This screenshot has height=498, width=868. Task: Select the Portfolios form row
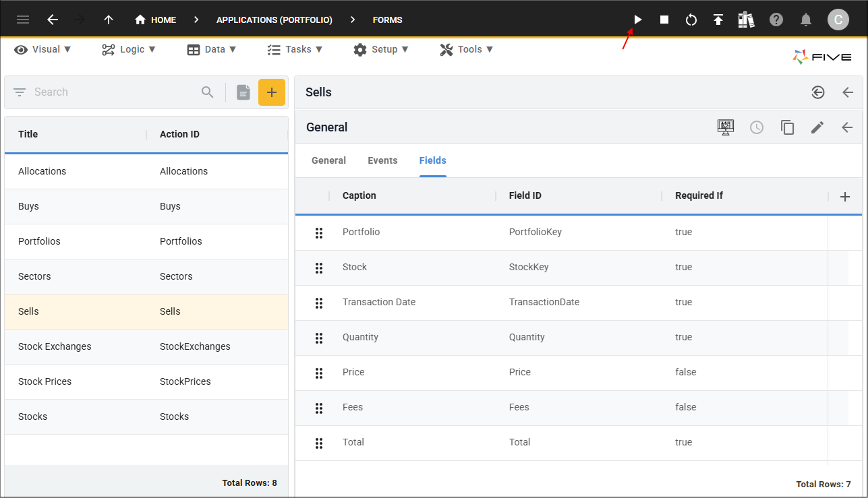coord(146,241)
